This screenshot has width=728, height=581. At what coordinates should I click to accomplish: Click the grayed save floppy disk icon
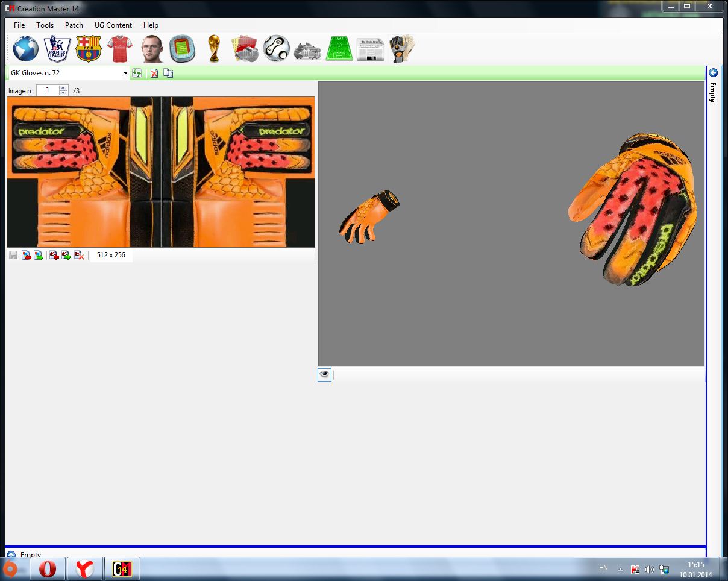13,255
